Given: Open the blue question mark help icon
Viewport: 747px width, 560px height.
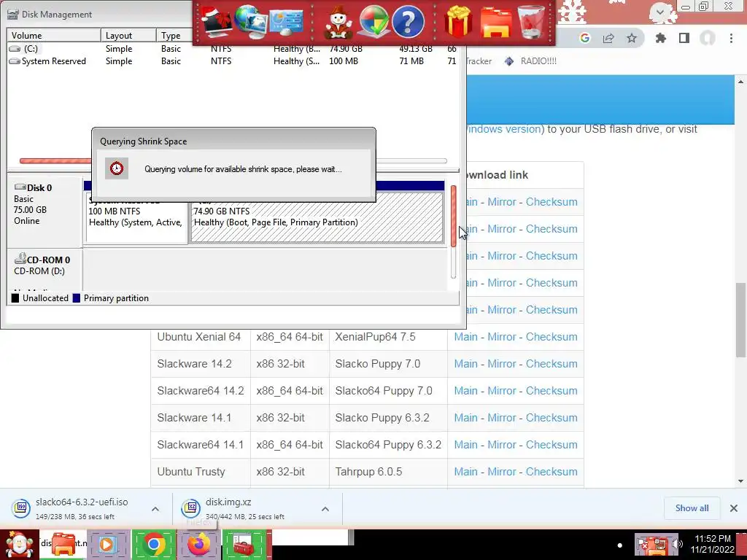Looking at the screenshot, I should point(408,21).
